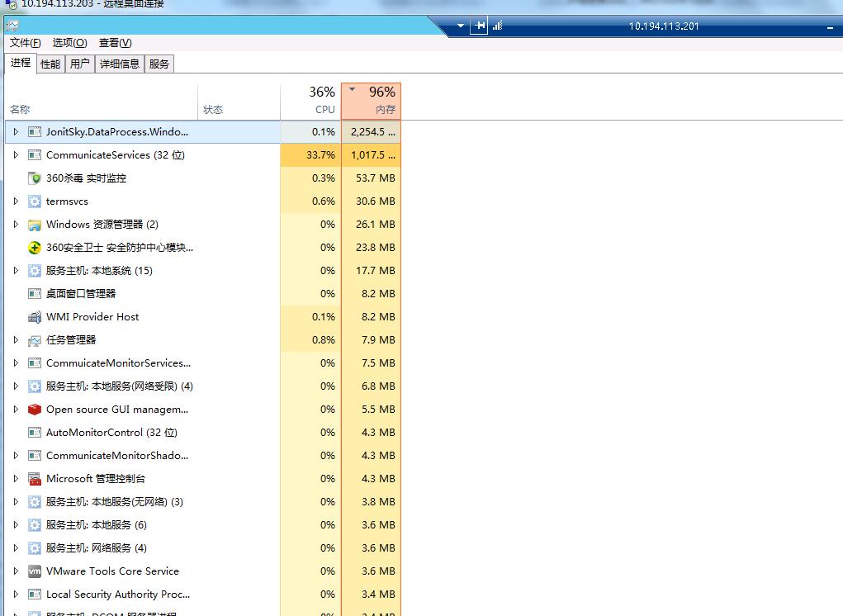Click the 3.4 MB Local Security Authority memory cell
The width and height of the screenshot is (843, 616).
pos(372,594)
